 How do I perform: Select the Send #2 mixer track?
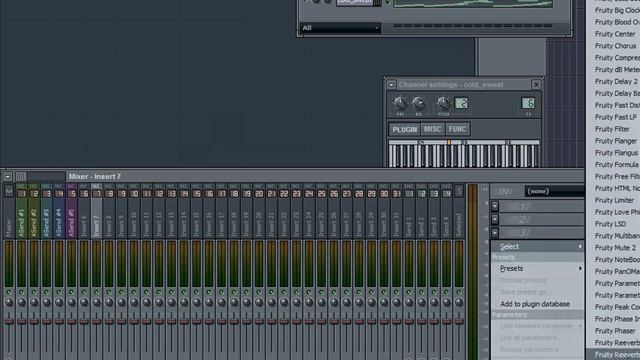click(x=34, y=211)
